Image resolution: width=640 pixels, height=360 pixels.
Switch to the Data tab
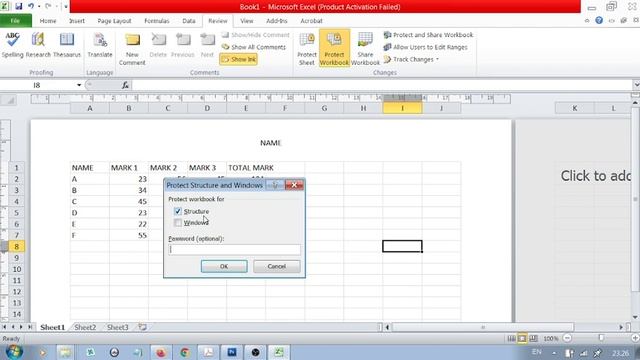(189, 21)
